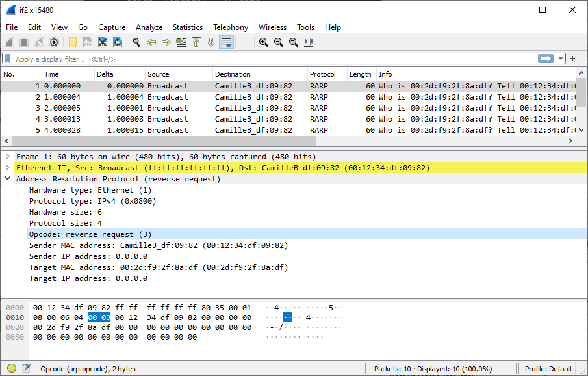588x376 pixels.
Task: Reload this capture file
Action: click(x=118, y=42)
